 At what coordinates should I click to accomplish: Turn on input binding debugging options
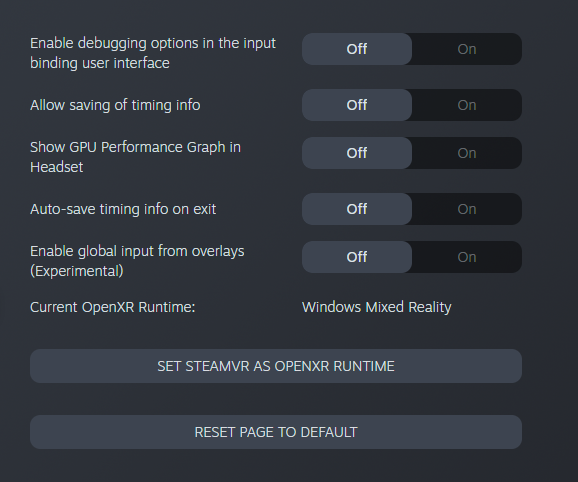[x=467, y=49]
